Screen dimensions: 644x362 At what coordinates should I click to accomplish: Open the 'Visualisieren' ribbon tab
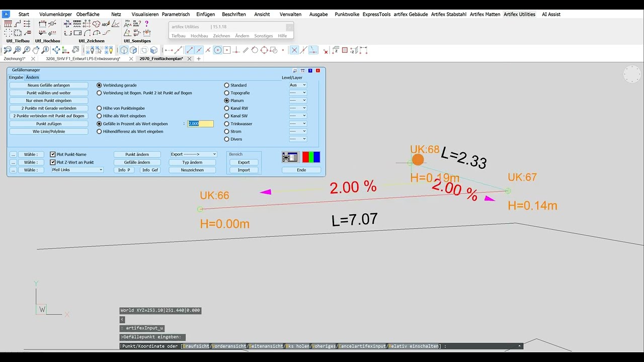[145, 14]
